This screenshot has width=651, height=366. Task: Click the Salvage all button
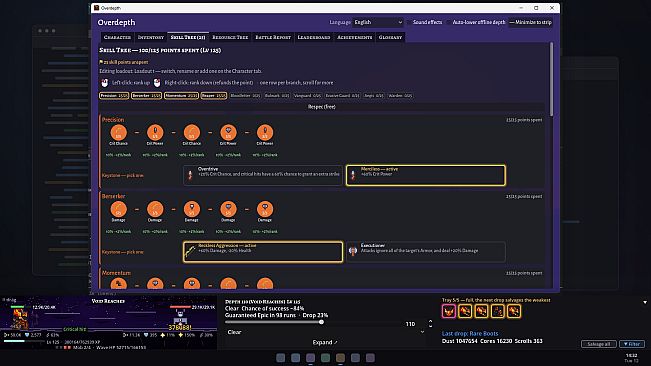598,344
